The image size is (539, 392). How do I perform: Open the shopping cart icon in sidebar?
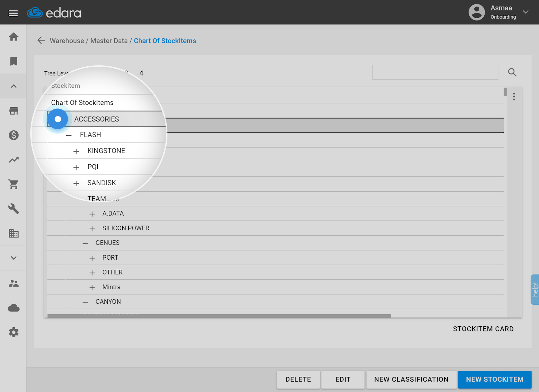(x=13, y=184)
